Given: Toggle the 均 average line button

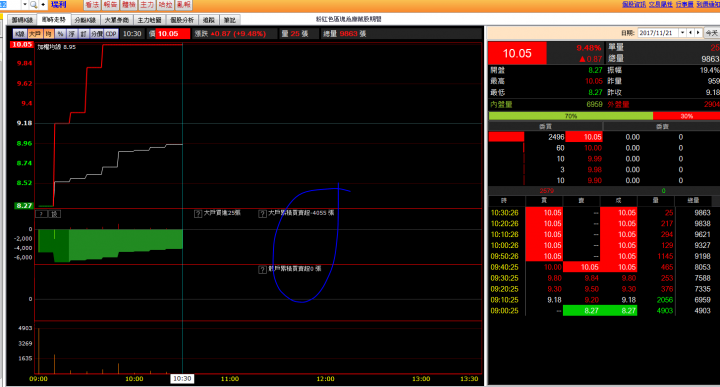Looking at the screenshot, I should click(49, 34).
